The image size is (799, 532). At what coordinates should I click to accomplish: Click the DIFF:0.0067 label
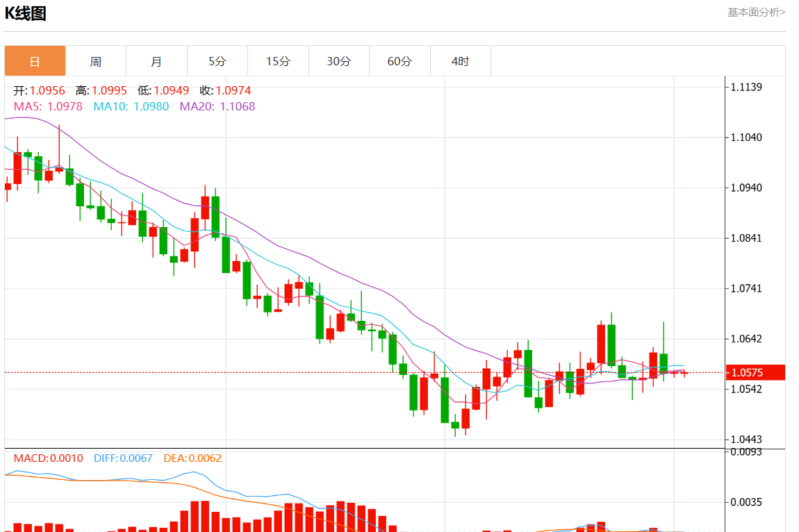point(123,458)
